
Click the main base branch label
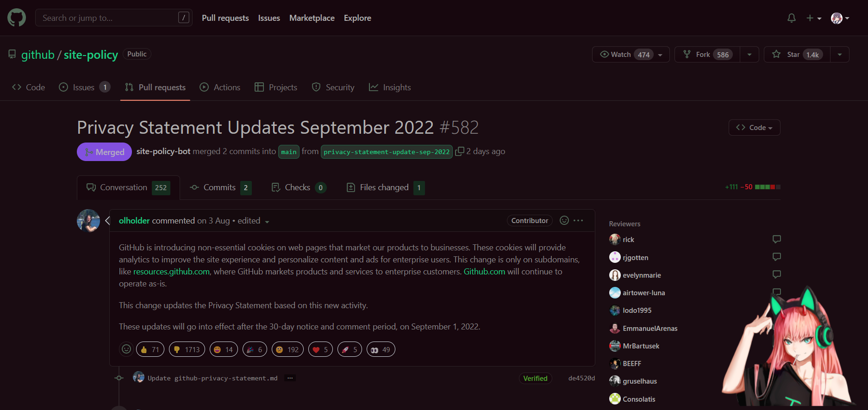pos(289,152)
